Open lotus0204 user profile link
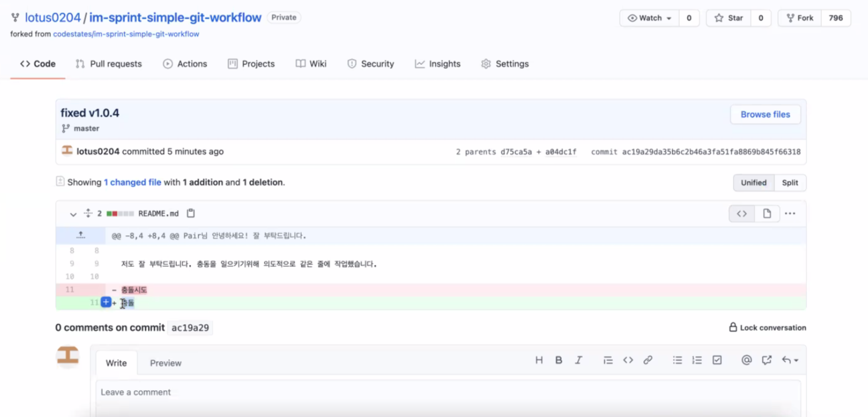Image resolution: width=868 pixels, height=417 pixels. click(52, 18)
